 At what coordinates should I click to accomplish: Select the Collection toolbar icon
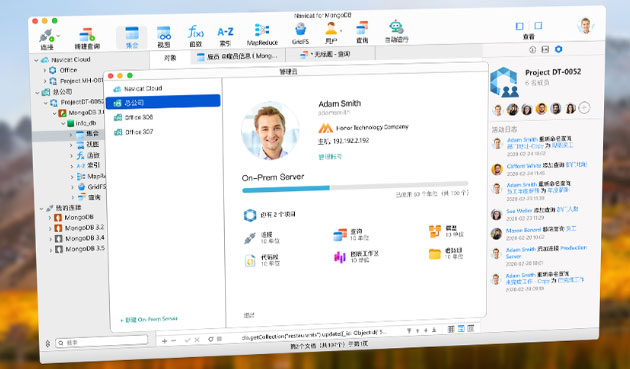pyautogui.click(x=132, y=37)
